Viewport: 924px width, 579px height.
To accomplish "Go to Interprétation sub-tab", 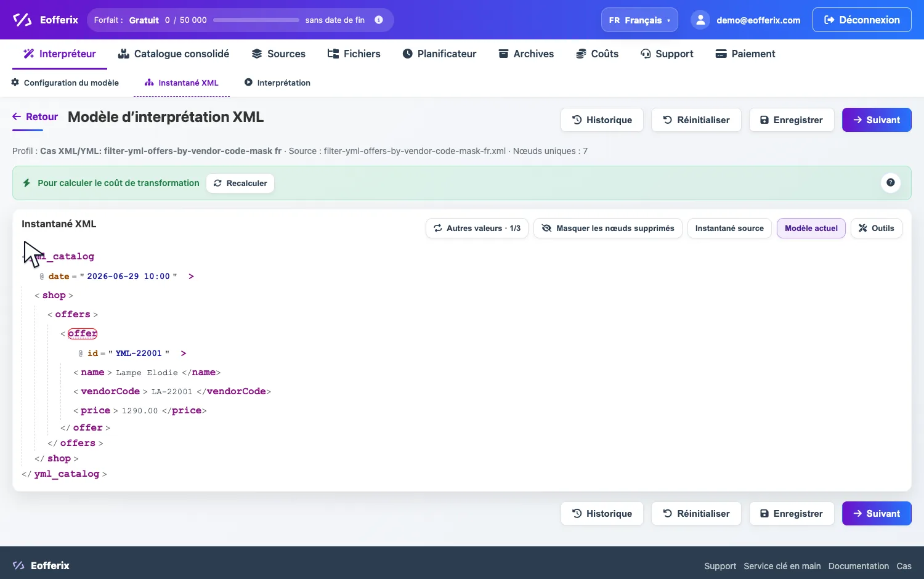I will coord(277,83).
